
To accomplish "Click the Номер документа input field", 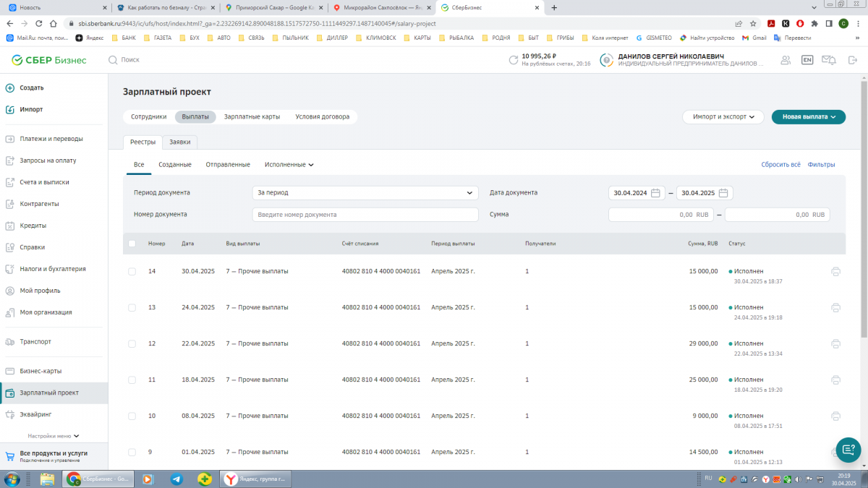I will point(365,215).
